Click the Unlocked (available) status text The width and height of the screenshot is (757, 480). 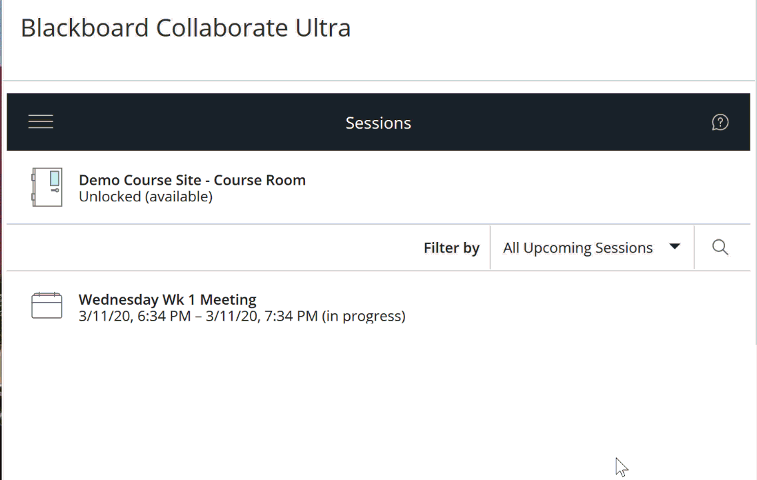point(146,197)
